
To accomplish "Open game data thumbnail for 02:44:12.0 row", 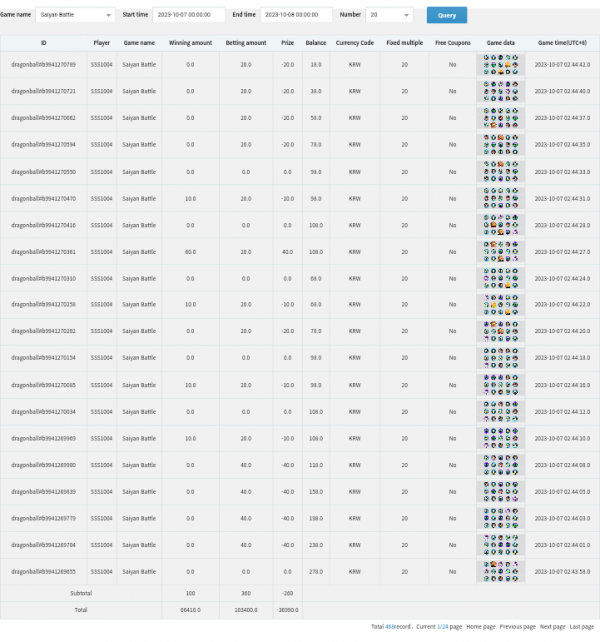I will [x=500, y=411].
